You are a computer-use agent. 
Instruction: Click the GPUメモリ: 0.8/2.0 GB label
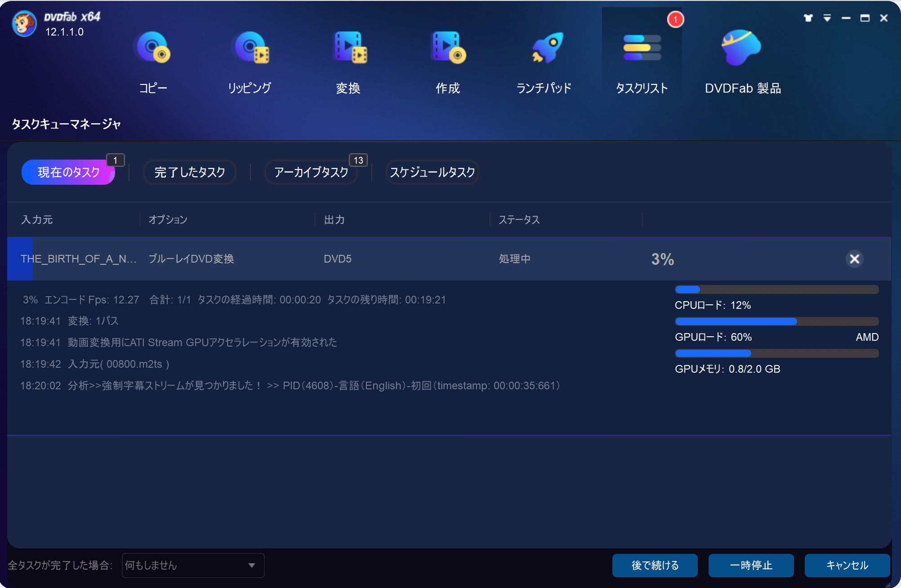727,369
